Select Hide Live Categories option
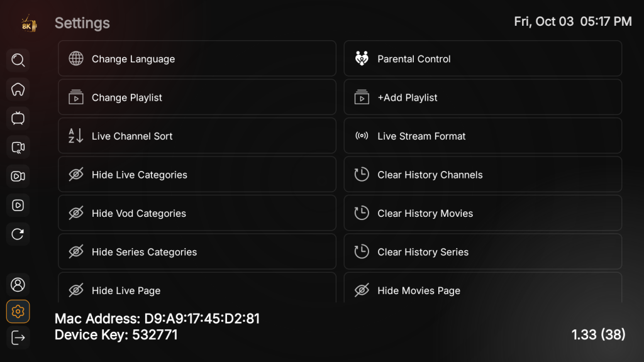This screenshot has height=362, width=644. click(x=197, y=175)
